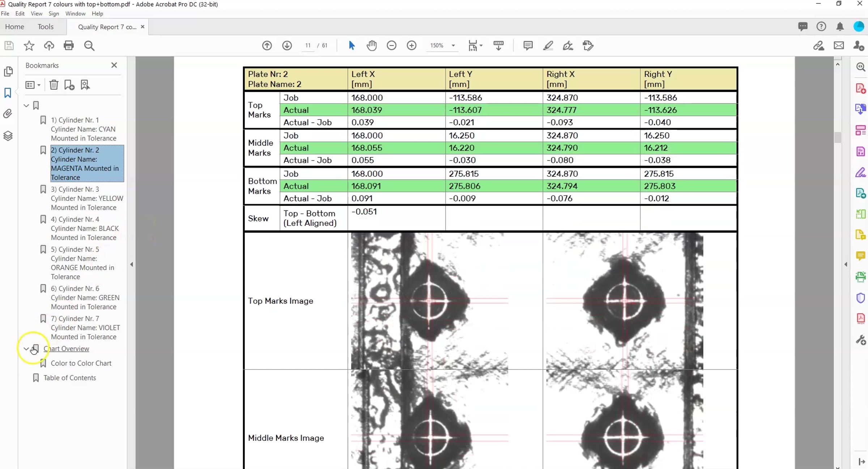
Task: Open the Edit menu
Action: (20, 13)
